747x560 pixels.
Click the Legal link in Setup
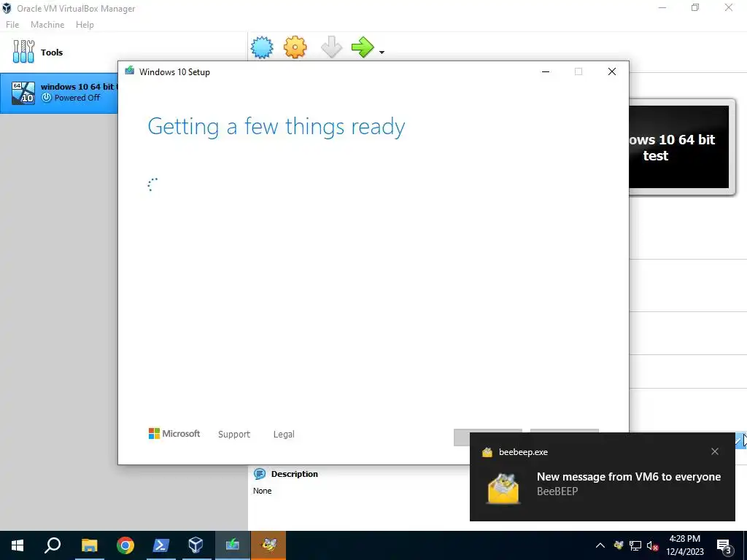pos(284,435)
